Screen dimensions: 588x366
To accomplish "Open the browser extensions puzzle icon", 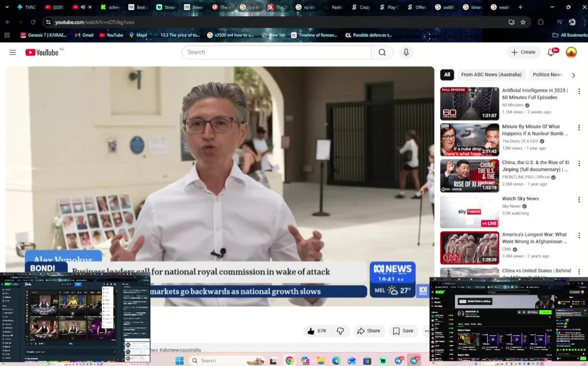I will (540, 22).
